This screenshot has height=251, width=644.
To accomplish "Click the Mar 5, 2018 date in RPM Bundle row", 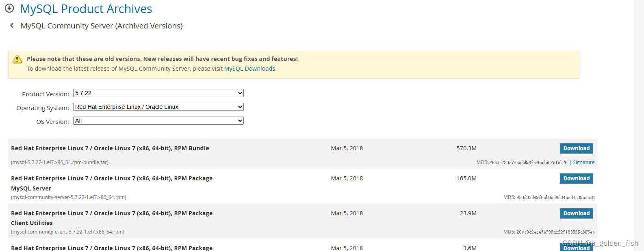I will click(x=347, y=148).
